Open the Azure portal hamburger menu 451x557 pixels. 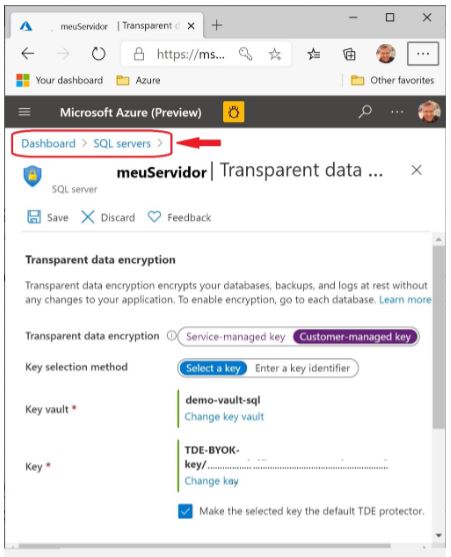[x=24, y=112]
